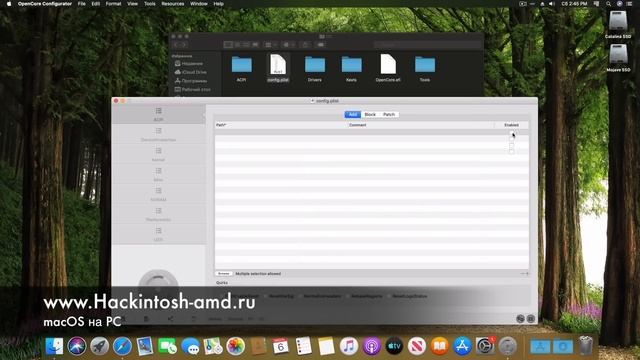Open the Resources menu
Screen dimensions: 640x360
(173, 4)
